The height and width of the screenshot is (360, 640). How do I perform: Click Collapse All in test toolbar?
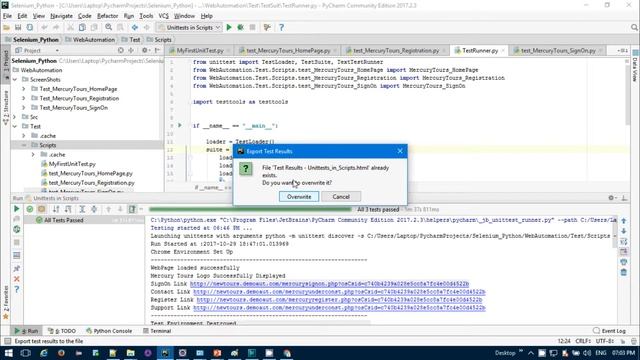[x=94, y=209]
